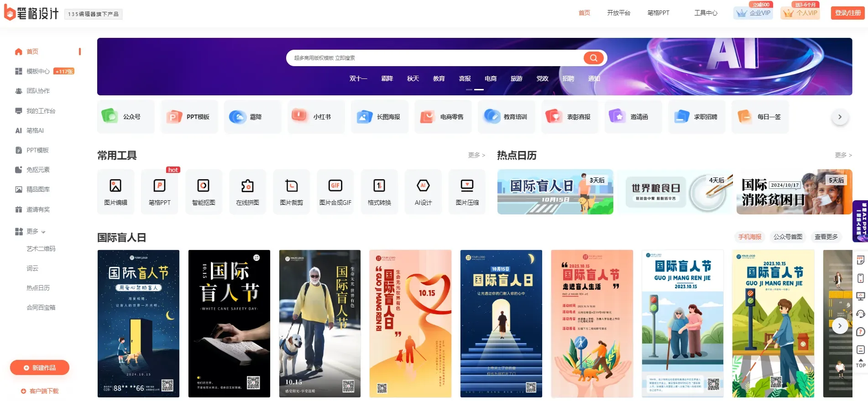Screen dimensions: 868x401
Task: Switch to the 公众号首图 filter tab
Action: (x=788, y=237)
